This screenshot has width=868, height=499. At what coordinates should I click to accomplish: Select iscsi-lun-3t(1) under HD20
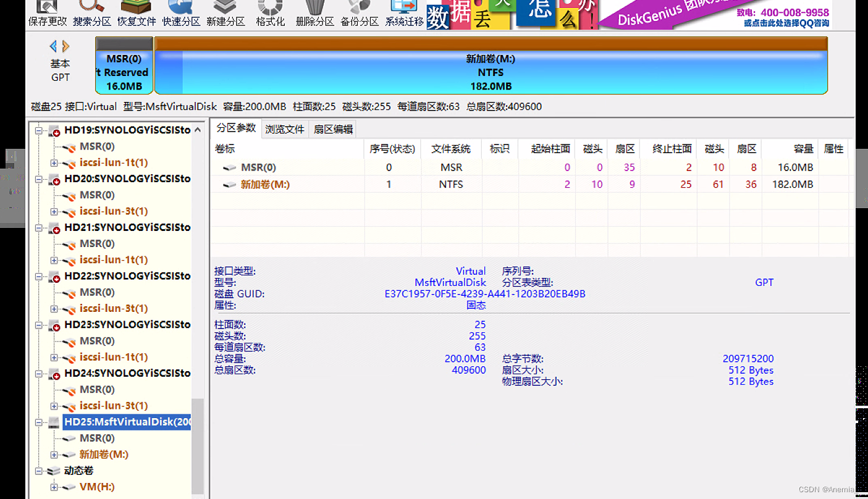coord(114,211)
